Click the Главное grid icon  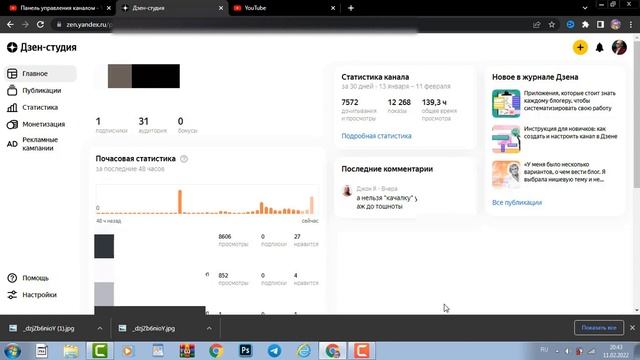pyautogui.click(x=12, y=73)
